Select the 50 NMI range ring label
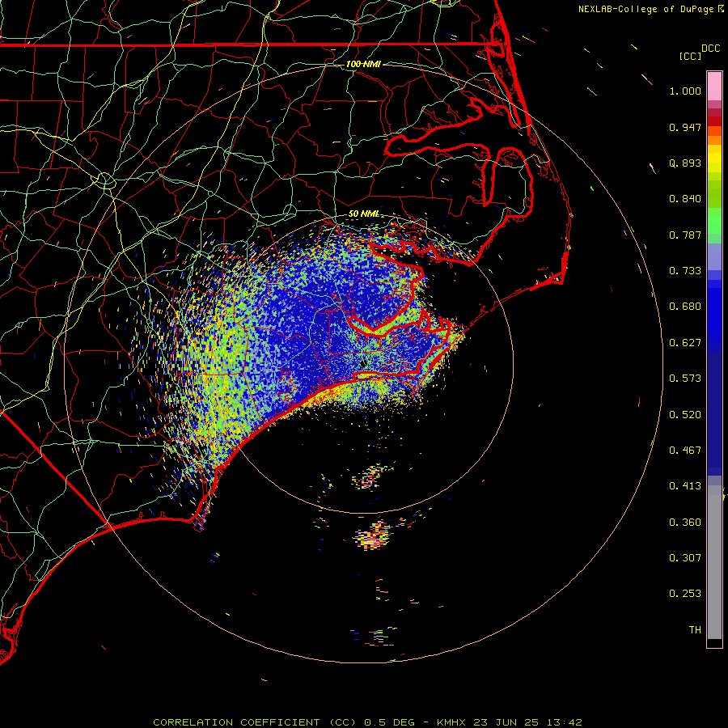The height and width of the screenshot is (728, 728). pyautogui.click(x=364, y=214)
